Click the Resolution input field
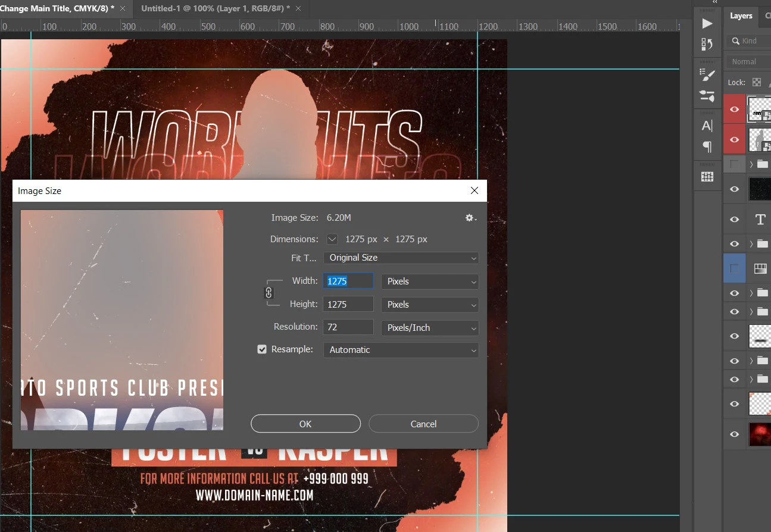 [x=348, y=327]
